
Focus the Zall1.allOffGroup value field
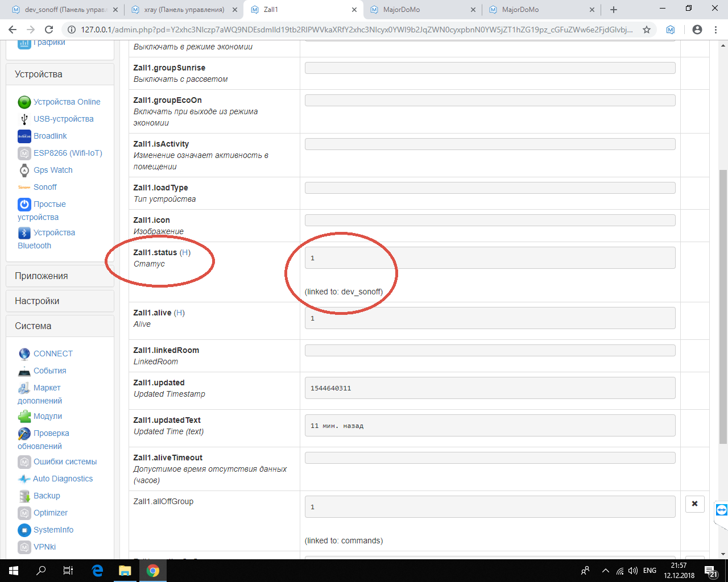(x=490, y=507)
